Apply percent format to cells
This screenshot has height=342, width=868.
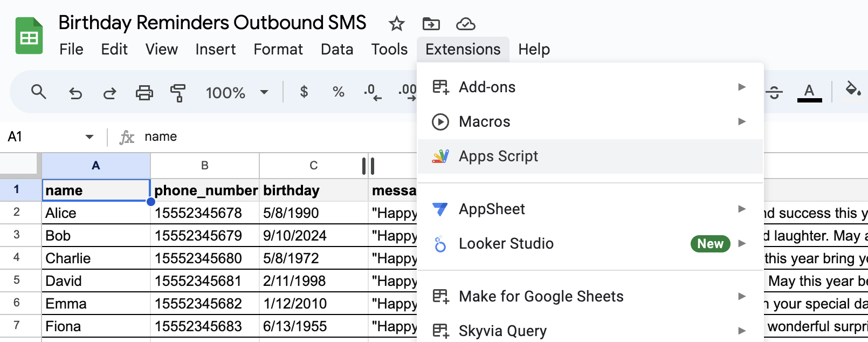[x=339, y=92]
